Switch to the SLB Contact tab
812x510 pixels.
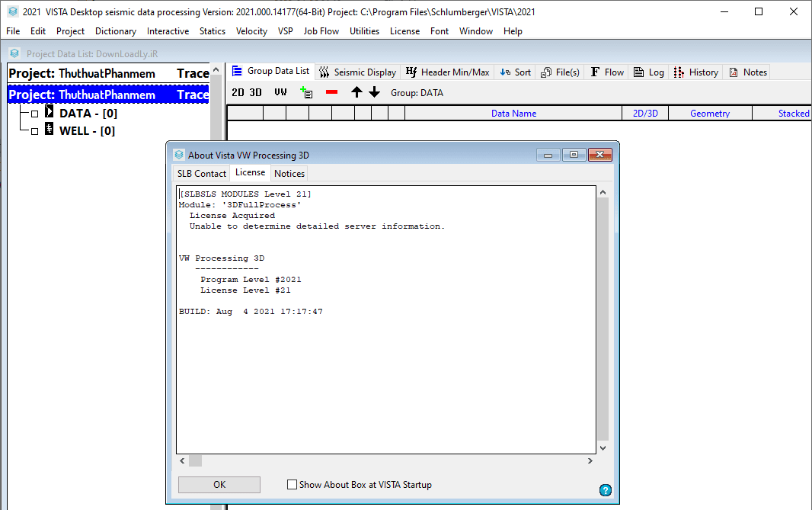[x=202, y=173]
